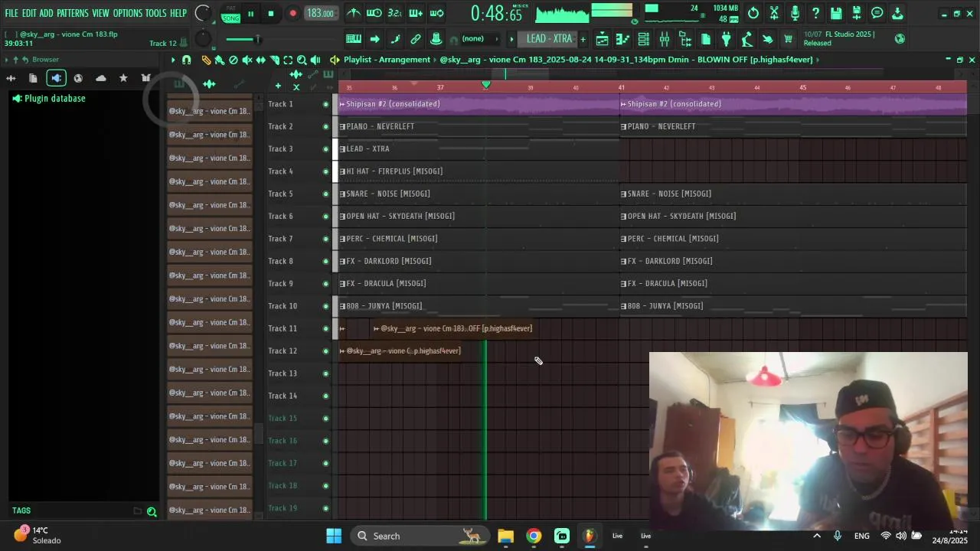Save project with floppy disk icon

click(836, 13)
